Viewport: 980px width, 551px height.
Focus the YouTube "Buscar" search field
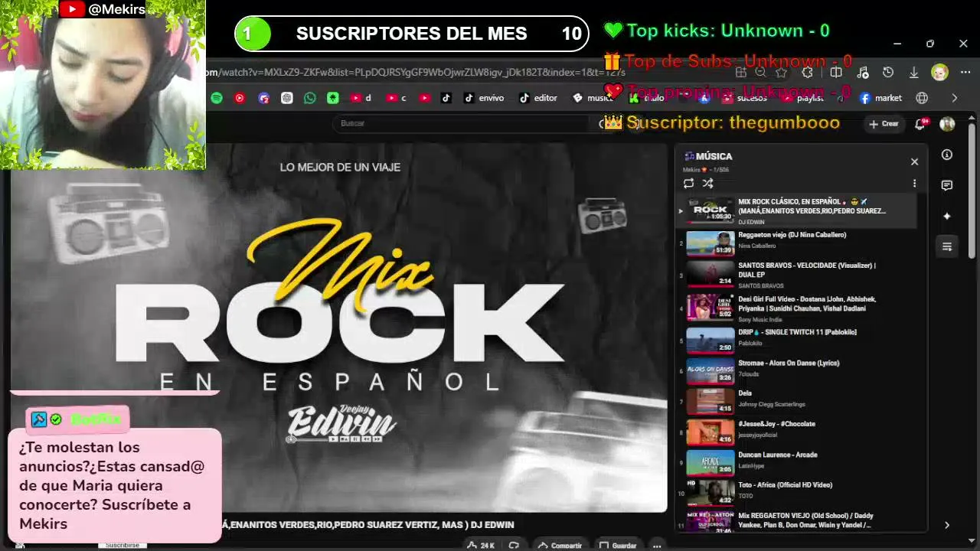(459, 123)
